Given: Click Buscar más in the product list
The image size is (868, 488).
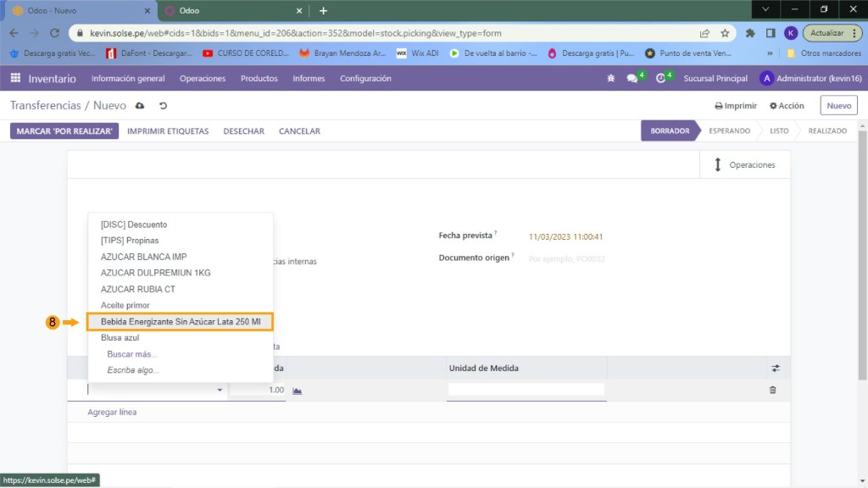Looking at the screenshot, I should 132,354.
